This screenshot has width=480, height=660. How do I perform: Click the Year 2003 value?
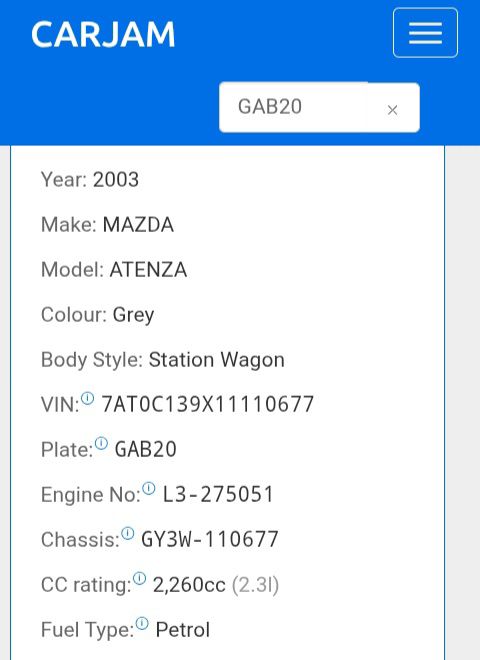tap(116, 179)
